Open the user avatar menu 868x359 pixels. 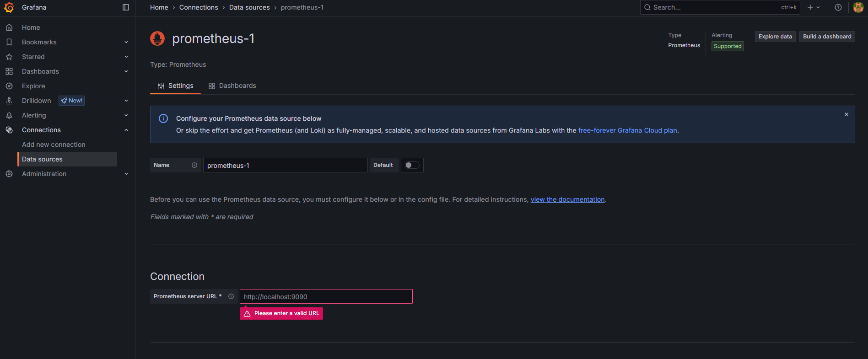(858, 7)
